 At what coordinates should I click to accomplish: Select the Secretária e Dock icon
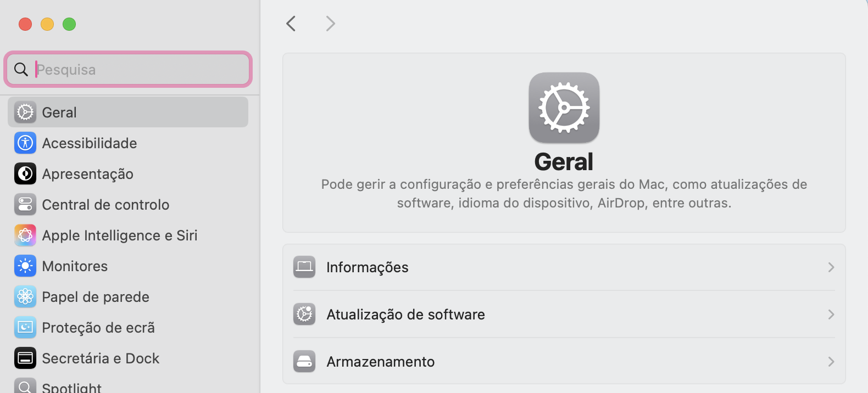pos(25,358)
